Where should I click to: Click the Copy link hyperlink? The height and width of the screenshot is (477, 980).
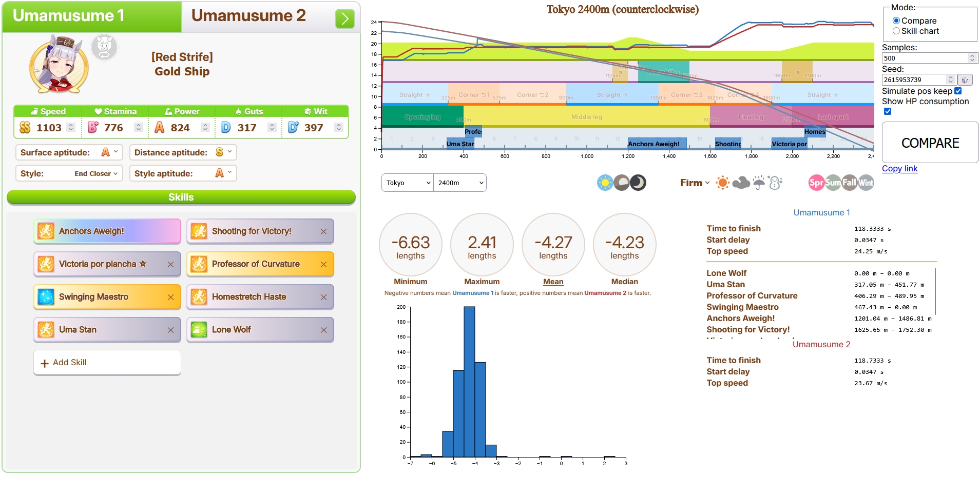coord(899,169)
